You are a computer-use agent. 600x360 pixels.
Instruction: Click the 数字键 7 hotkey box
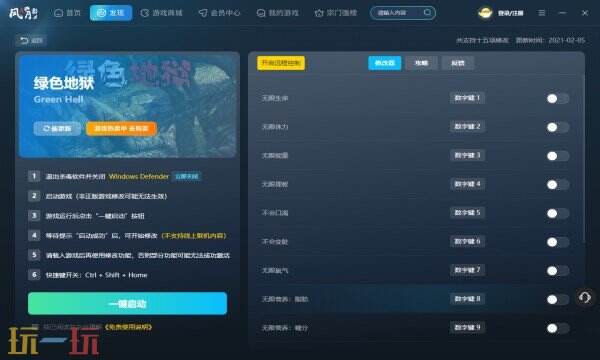pyautogui.click(x=467, y=270)
